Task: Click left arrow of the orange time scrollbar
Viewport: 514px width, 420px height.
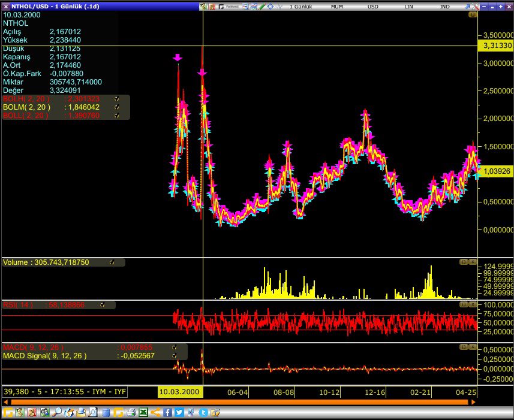Action: click(5, 402)
